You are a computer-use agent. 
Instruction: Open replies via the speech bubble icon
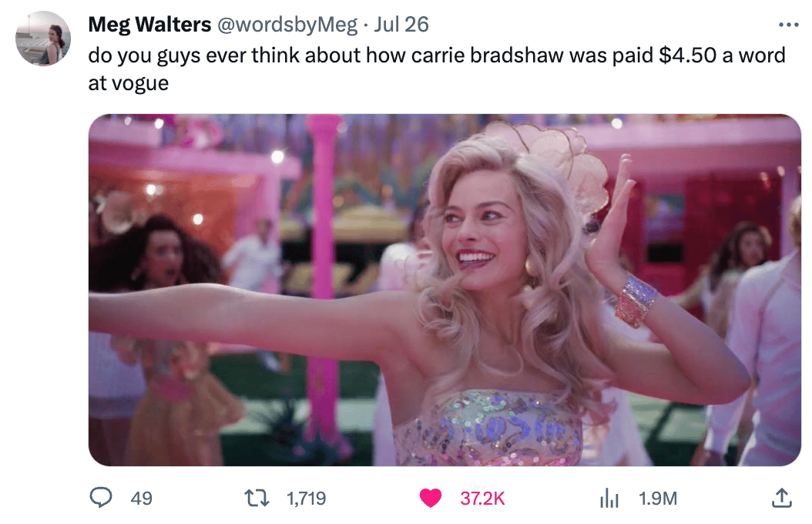[x=100, y=498]
